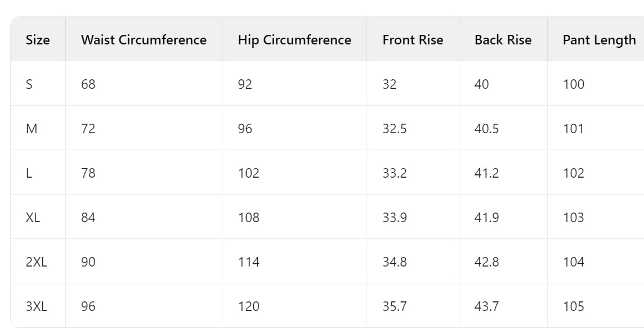Select the 3XL size row label

point(37,306)
